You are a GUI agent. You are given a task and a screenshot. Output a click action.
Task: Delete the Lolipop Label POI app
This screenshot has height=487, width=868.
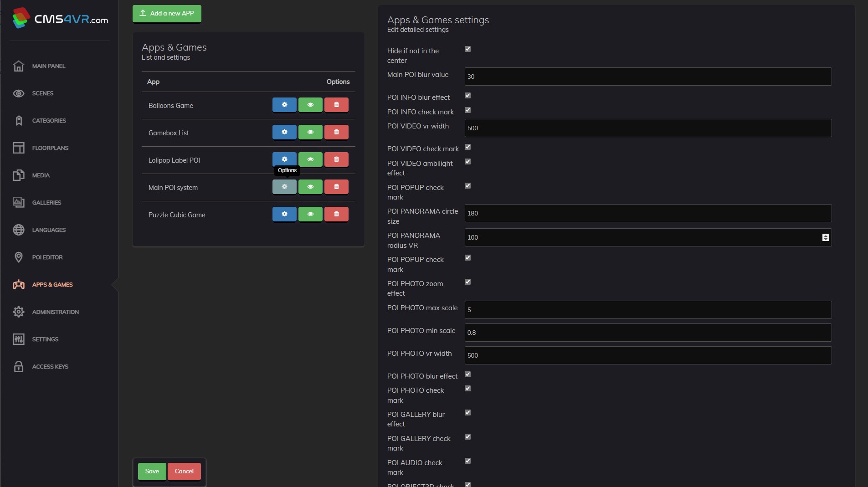click(x=336, y=159)
